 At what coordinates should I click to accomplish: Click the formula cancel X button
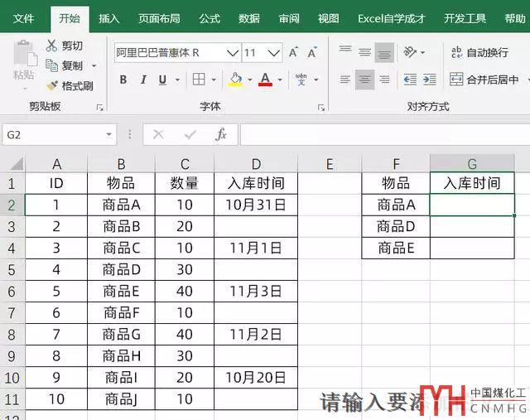[158, 134]
